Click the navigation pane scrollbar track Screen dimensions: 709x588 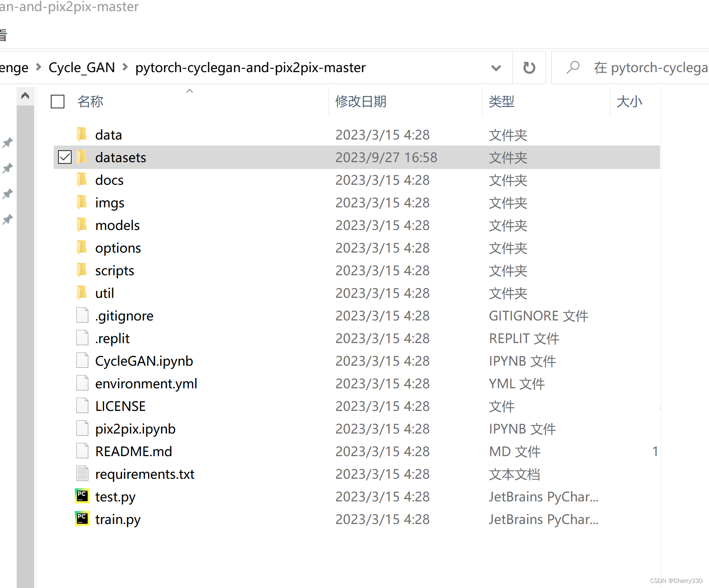[25, 346]
